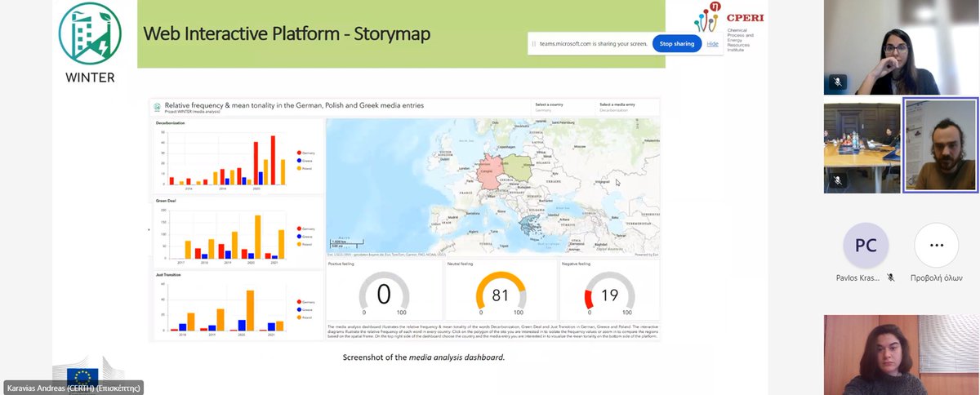Click the dashboard description paragraph below gauges
The width and height of the screenshot is (980, 395).
(x=492, y=331)
